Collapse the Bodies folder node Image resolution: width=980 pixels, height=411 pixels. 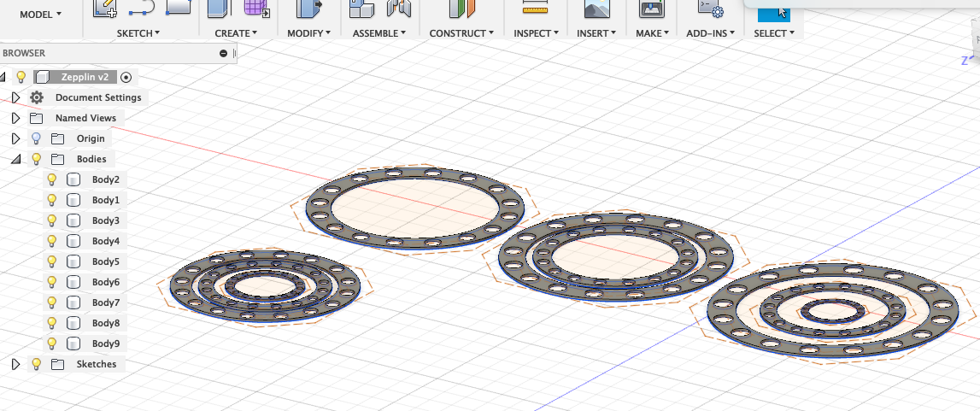tap(15, 159)
